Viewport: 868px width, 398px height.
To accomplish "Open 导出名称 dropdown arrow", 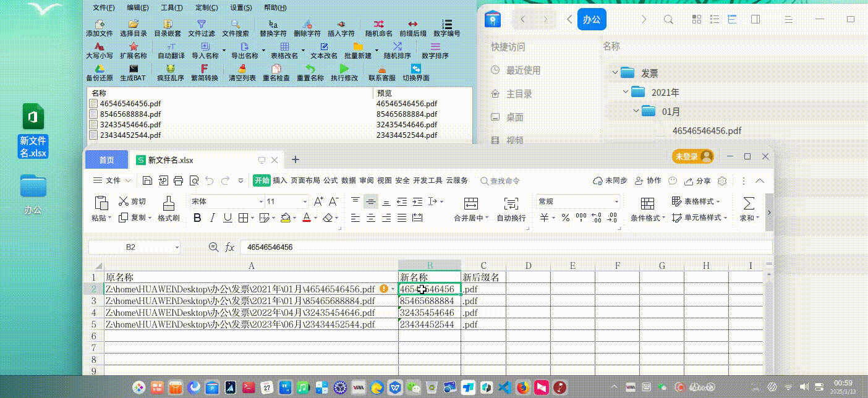I will (263, 50).
